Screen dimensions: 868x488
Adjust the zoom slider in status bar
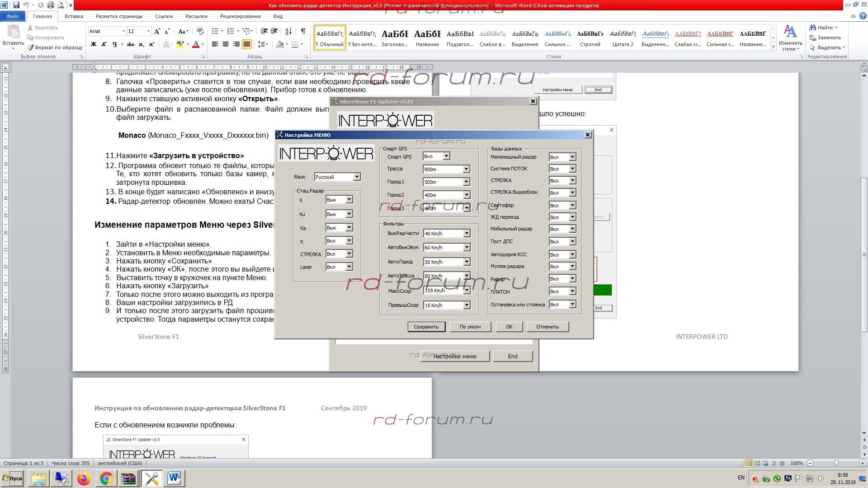[836, 463]
